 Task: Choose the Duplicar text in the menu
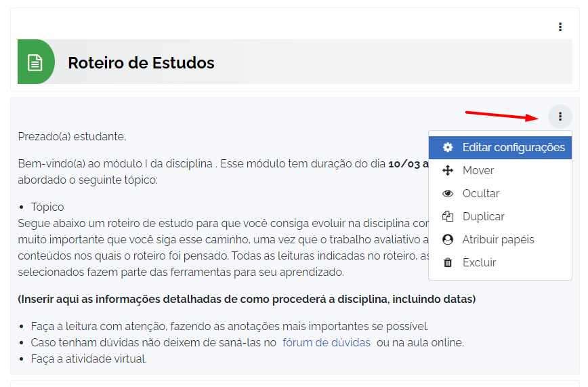pyautogui.click(x=483, y=217)
